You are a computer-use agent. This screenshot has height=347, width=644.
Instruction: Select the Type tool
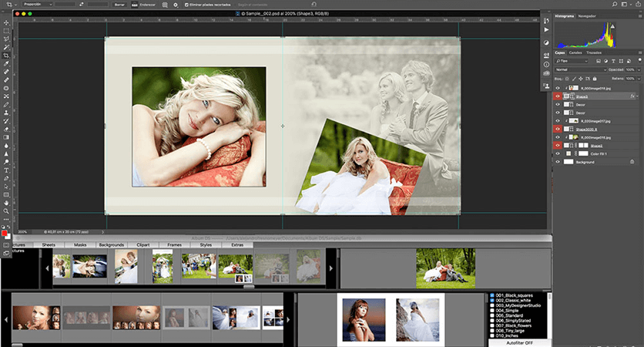pos(6,170)
